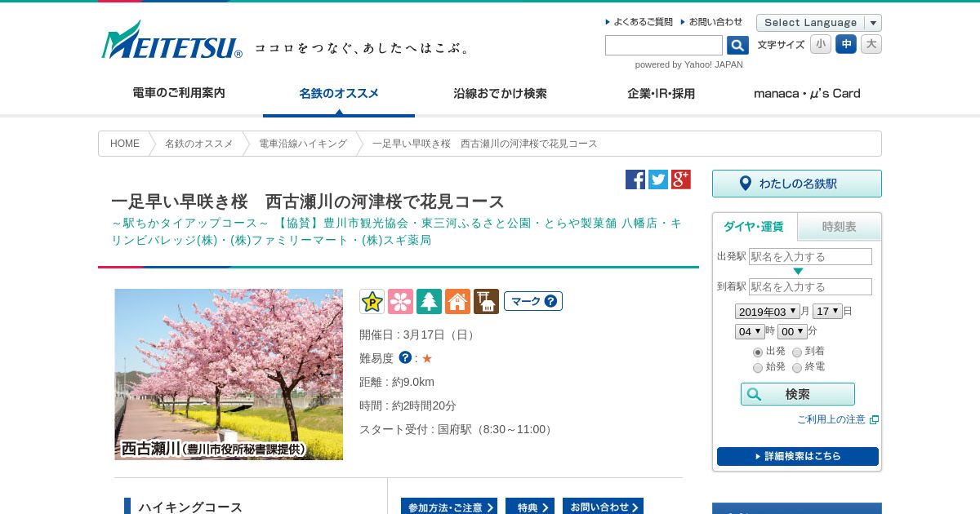Click the text 開催日 : 3月17日（日）
980x514 pixels.
418,335
